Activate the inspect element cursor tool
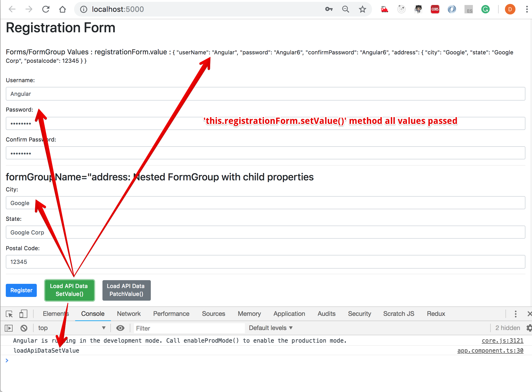Image resolution: width=532 pixels, height=392 pixels. click(9, 314)
